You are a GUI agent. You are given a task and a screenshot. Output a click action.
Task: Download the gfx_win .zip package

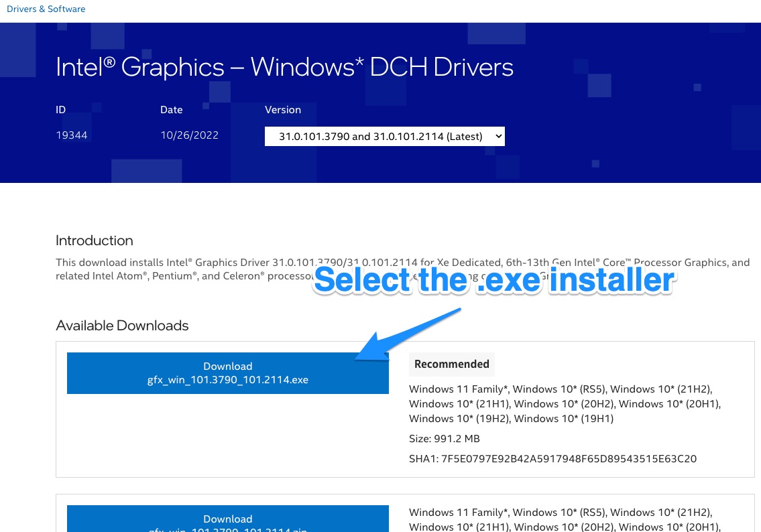(228, 521)
